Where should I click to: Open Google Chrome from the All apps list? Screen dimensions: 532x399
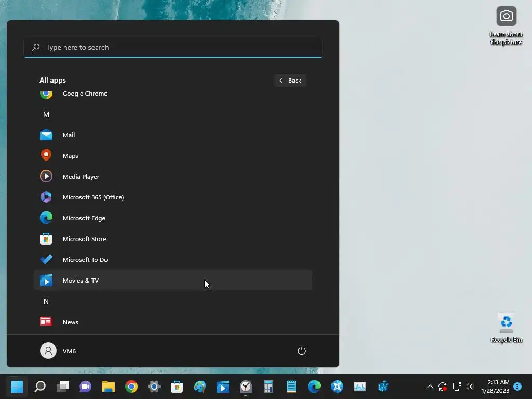(172, 94)
